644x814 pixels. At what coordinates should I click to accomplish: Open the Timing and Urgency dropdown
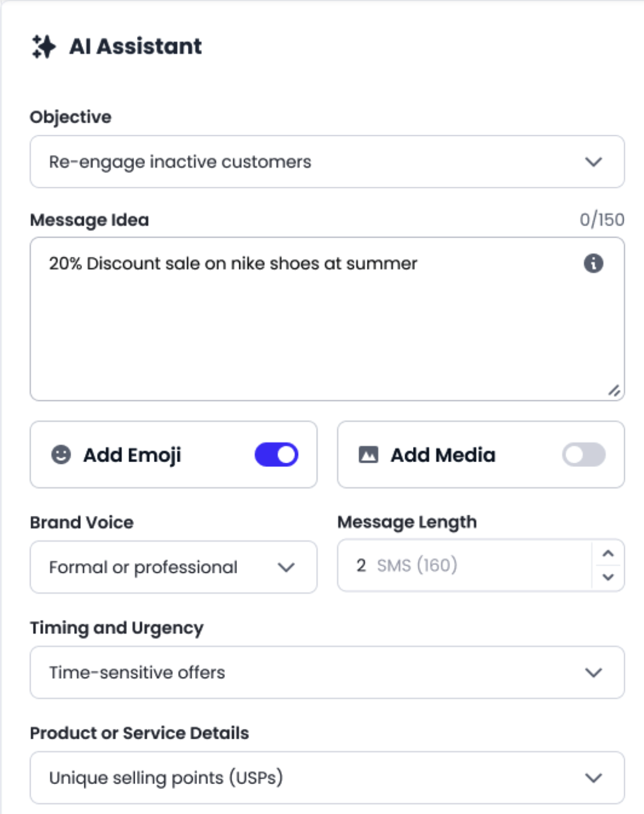click(x=327, y=673)
